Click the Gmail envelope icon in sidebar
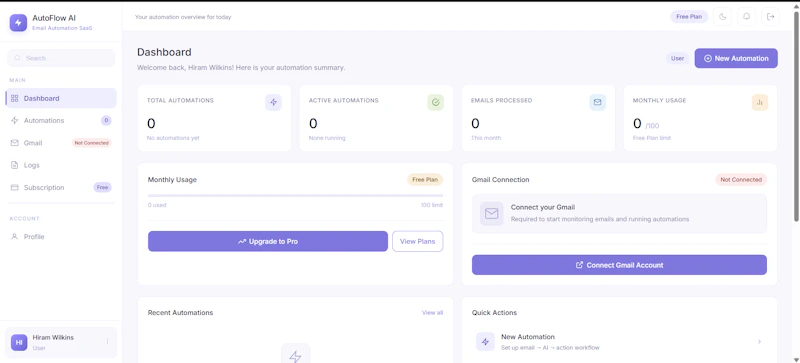 tap(14, 143)
